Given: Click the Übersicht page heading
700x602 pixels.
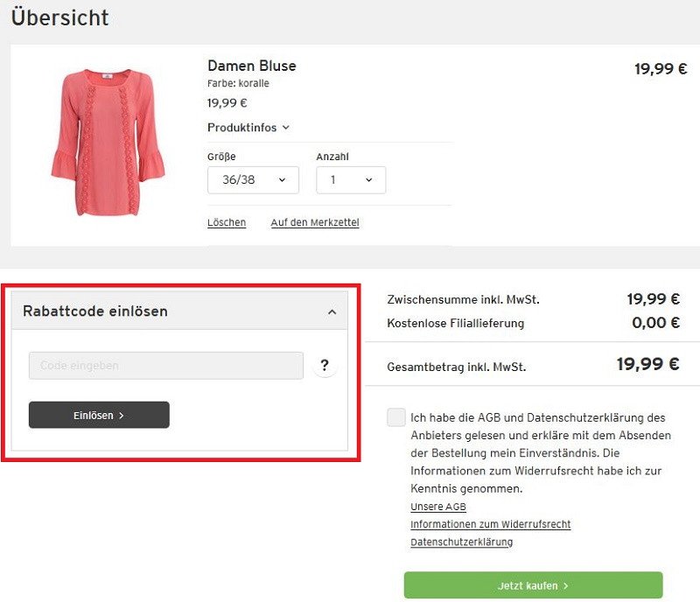Looking at the screenshot, I should coord(60,17).
